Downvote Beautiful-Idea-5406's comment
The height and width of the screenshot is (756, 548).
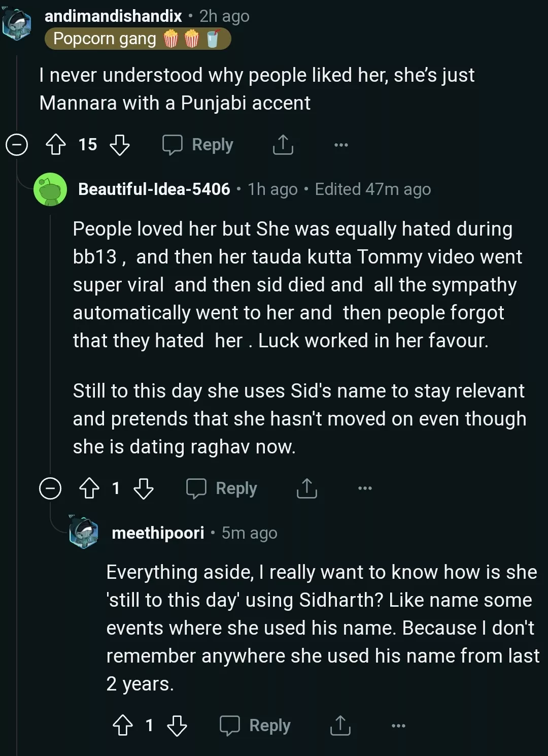pyautogui.click(x=144, y=488)
